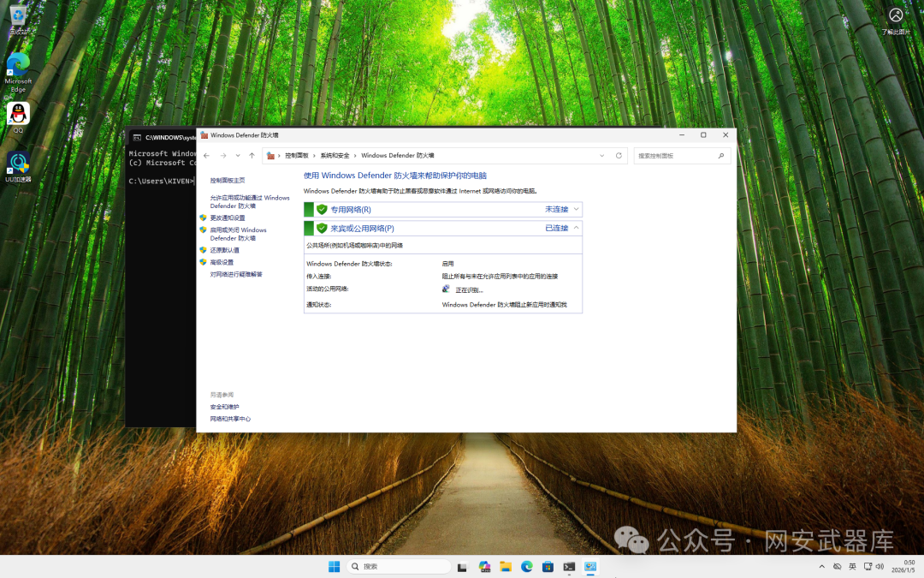Refresh the control panel page

tap(619, 156)
